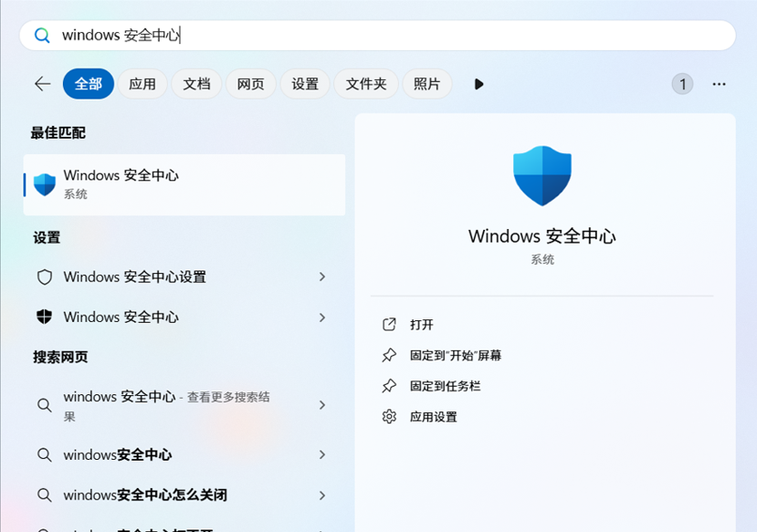The height and width of the screenshot is (532, 757).
Task: Choose 固定到"开始"屏幕 option
Action: click(455, 356)
